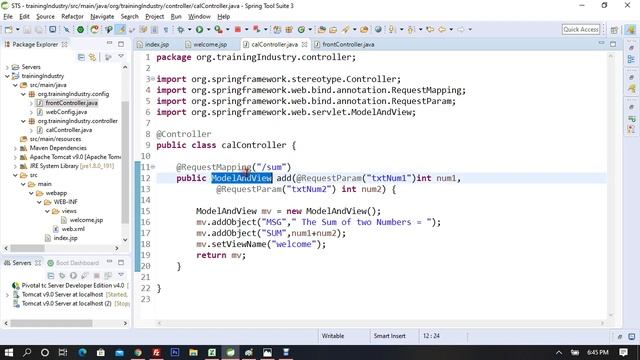Viewport: 640px width, 360px height.
Task: Click the Java EE perspective icon at top right
Action: tap(631, 29)
